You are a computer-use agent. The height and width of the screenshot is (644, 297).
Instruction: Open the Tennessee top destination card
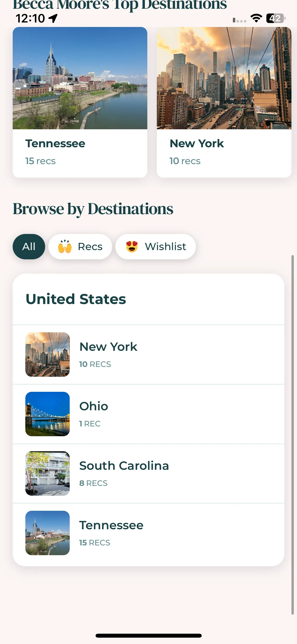pos(80,102)
